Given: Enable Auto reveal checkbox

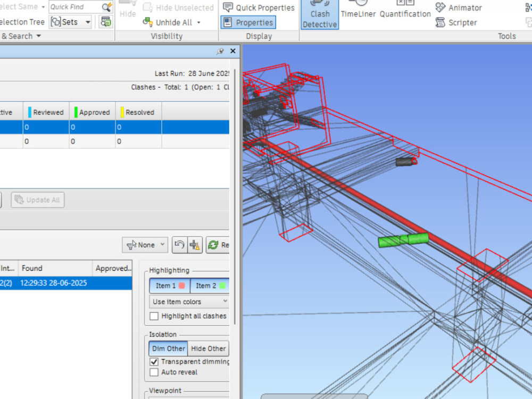Looking at the screenshot, I should [x=154, y=372].
